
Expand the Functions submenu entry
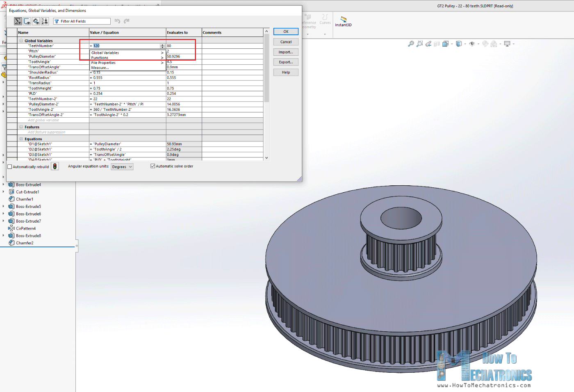click(x=101, y=57)
